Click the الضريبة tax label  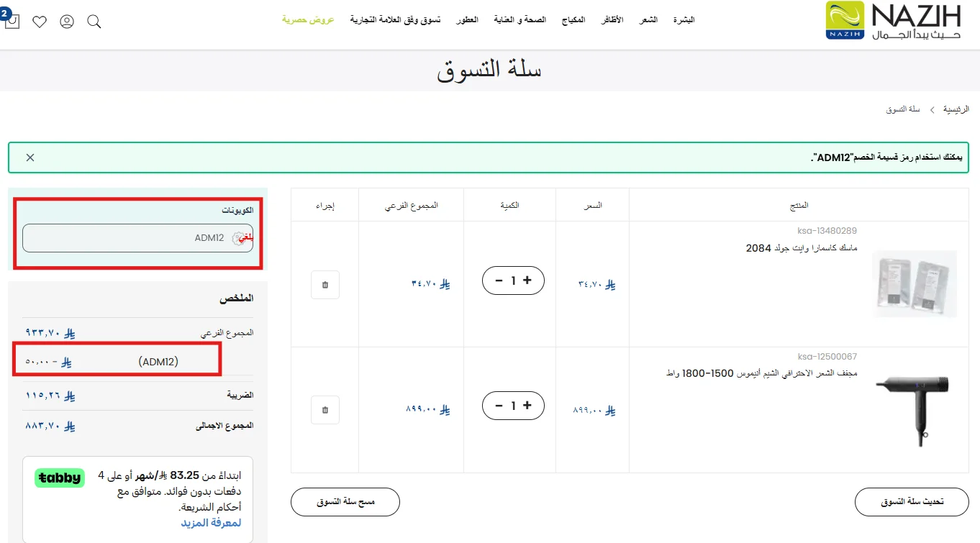[241, 396]
